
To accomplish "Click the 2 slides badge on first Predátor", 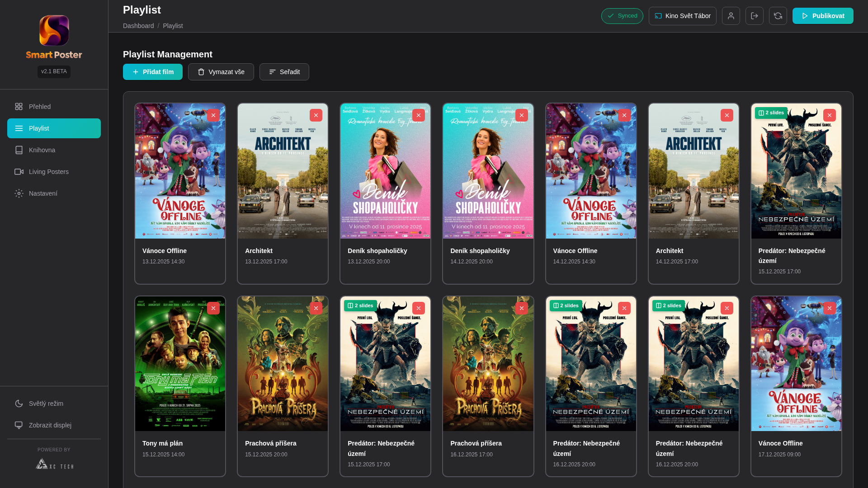I will (x=771, y=113).
